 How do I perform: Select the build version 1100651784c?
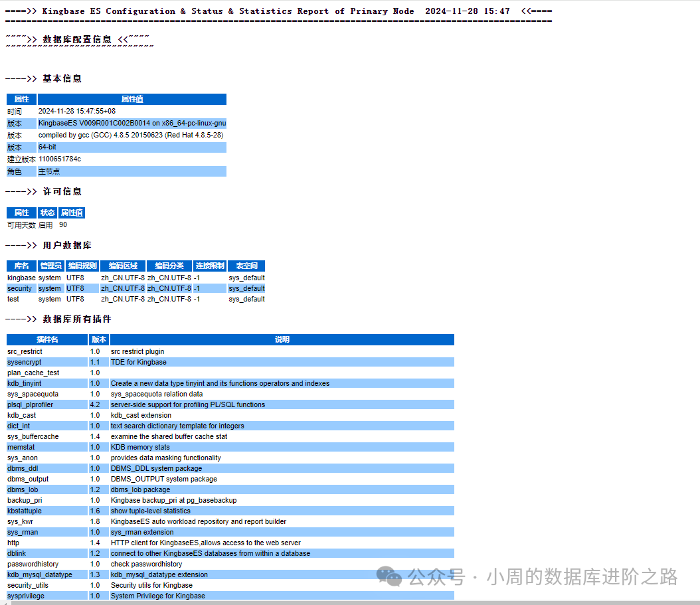pyautogui.click(x=60, y=159)
